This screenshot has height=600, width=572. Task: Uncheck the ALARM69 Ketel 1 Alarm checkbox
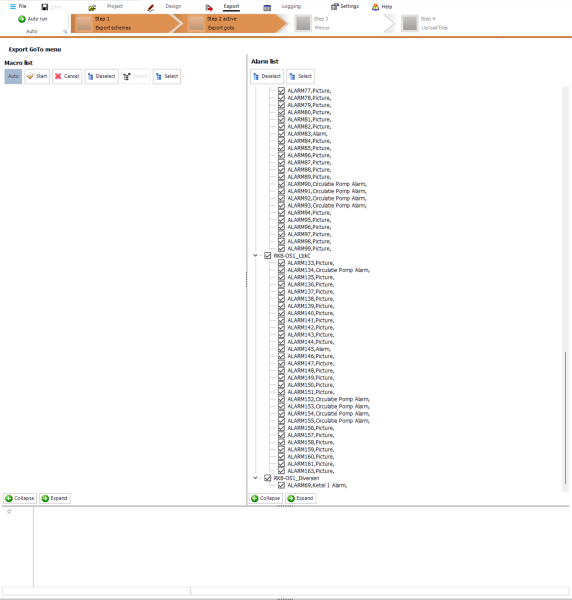pos(282,485)
